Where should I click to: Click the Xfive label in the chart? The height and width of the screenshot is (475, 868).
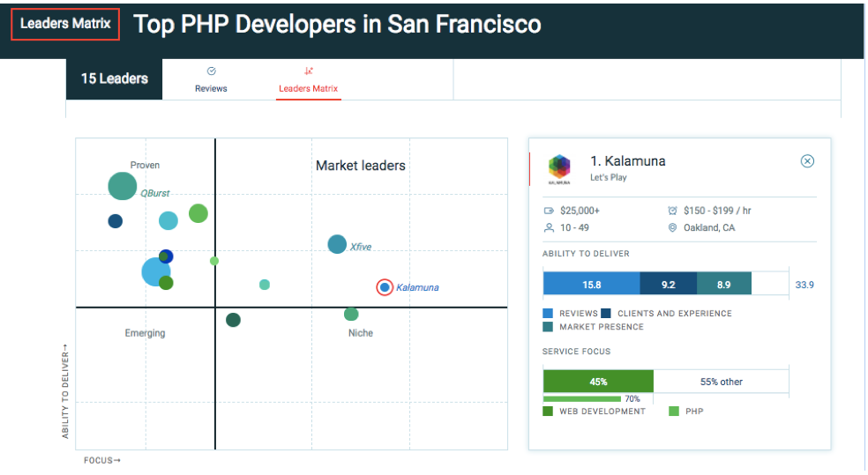[x=361, y=247]
